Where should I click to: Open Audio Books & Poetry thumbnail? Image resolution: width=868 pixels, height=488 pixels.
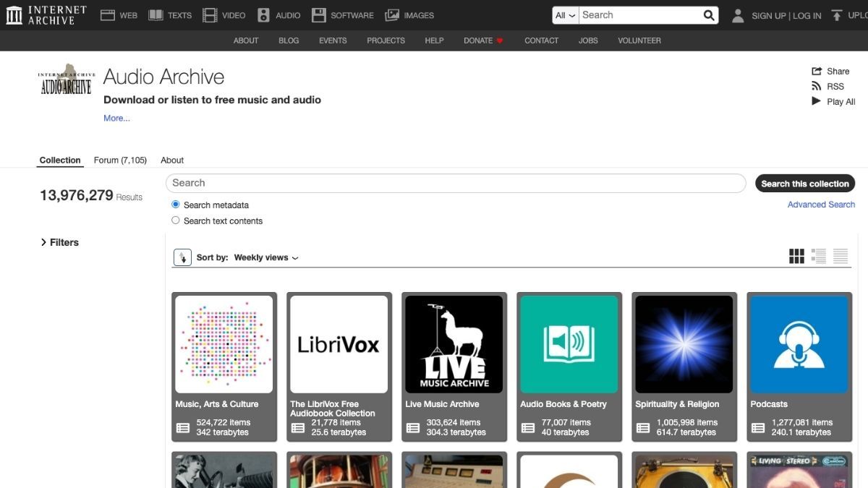pyautogui.click(x=569, y=344)
